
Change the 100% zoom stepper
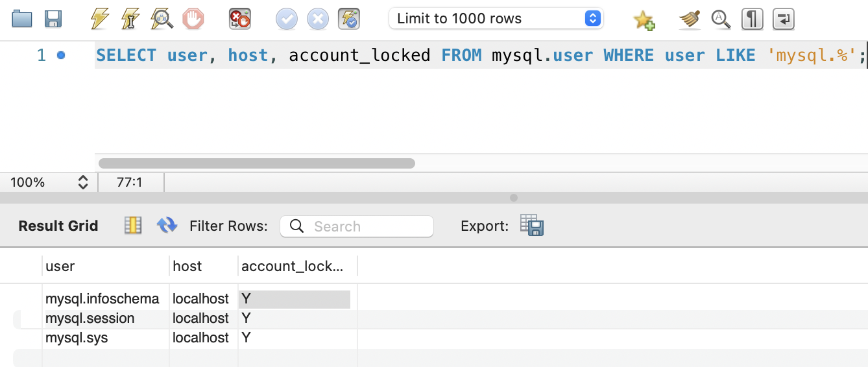pyautogui.click(x=82, y=182)
